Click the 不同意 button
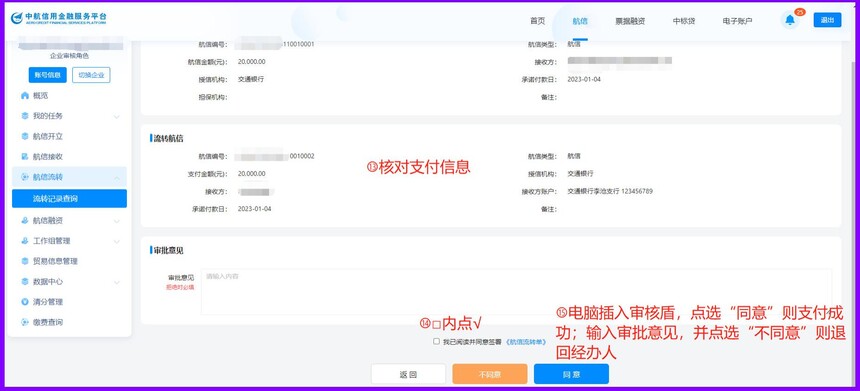Viewport: 860px width, 391px height. point(490,374)
